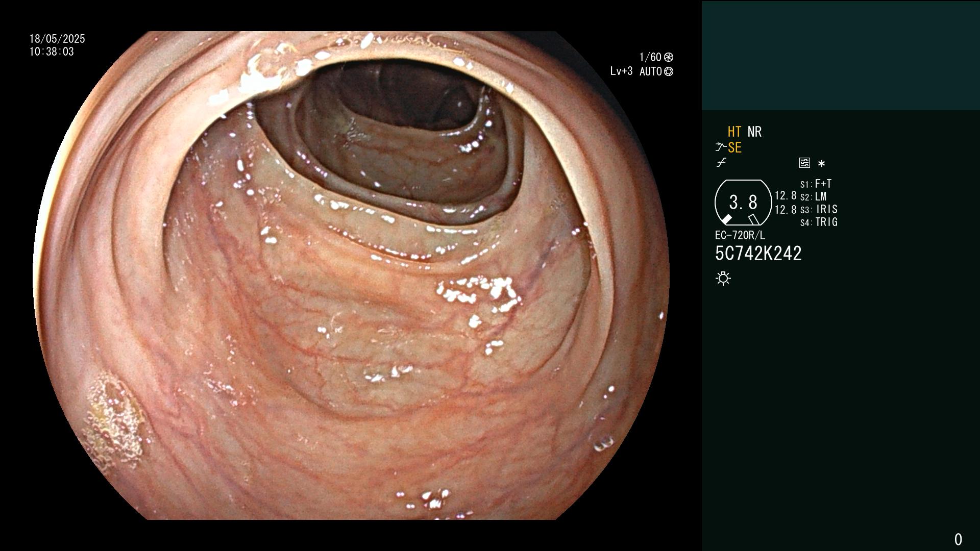Click the 12.8 value beside S2: LM

(786, 196)
